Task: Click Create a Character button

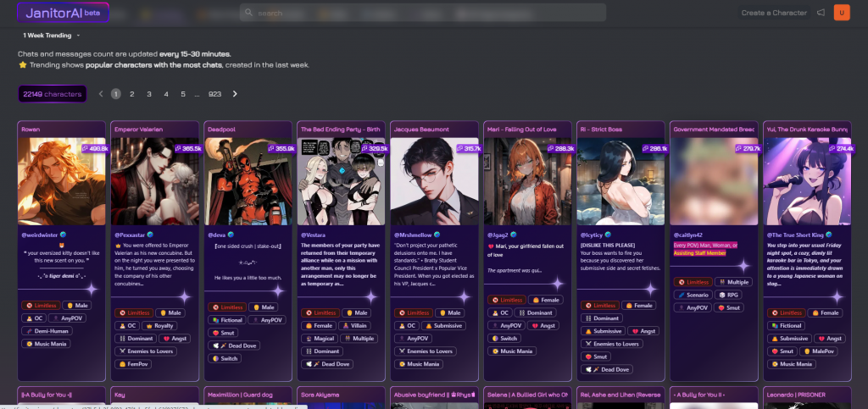Action: (x=773, y=13)
